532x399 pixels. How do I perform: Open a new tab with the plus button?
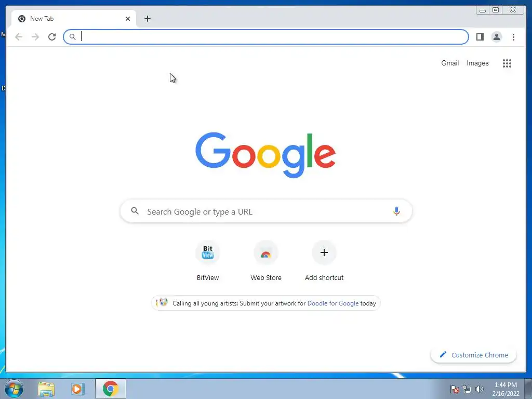click(x=147, y=19)
